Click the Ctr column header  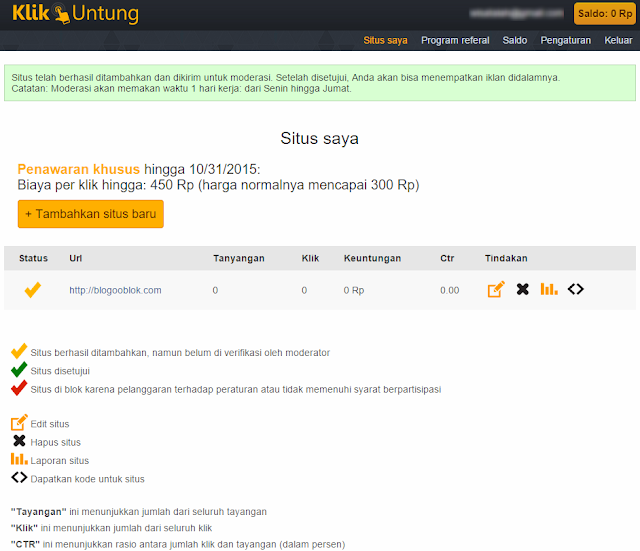point(447,258)
